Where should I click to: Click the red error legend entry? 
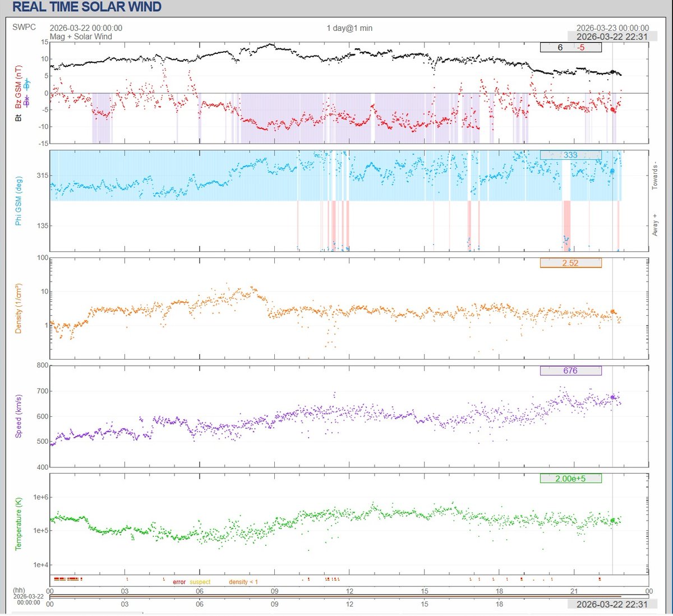[x=179, y=582]
